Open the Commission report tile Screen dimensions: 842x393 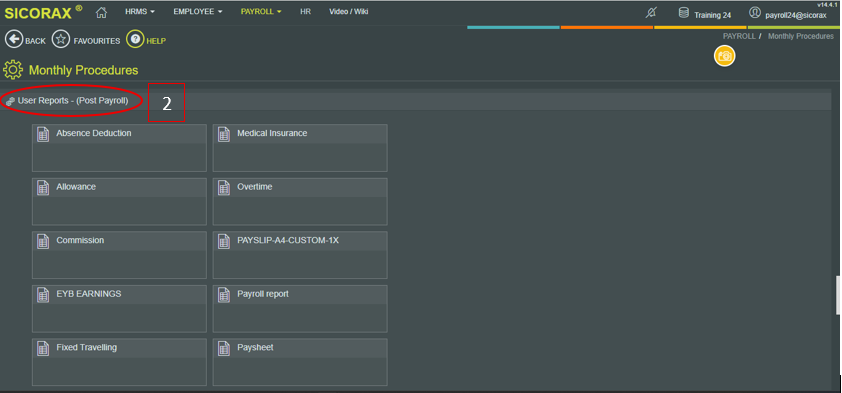119,255
